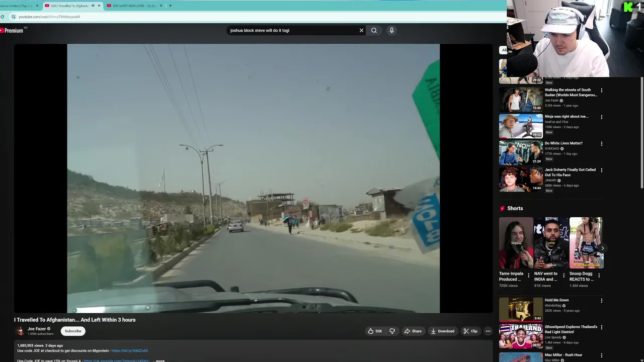Image resolution: width=644 pixels, height=362 pixels.
Task: Expand the description with ...more
Action: [x=159, y=360]
